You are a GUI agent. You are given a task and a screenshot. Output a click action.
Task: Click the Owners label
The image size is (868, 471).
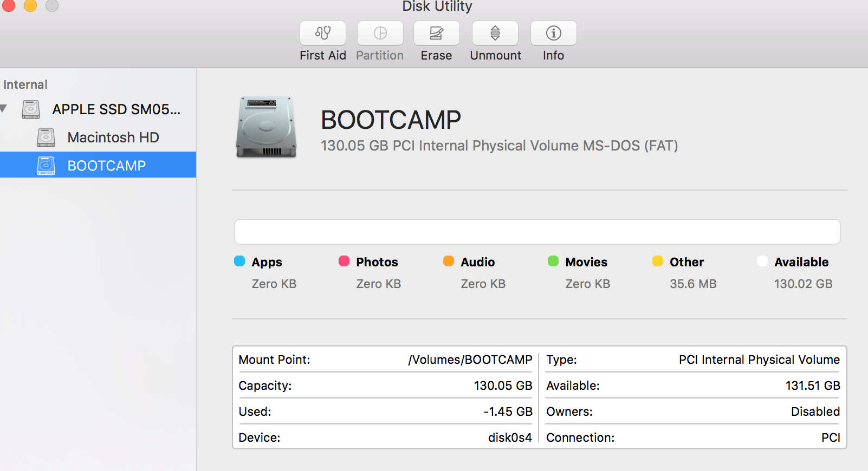coord(569,411)
